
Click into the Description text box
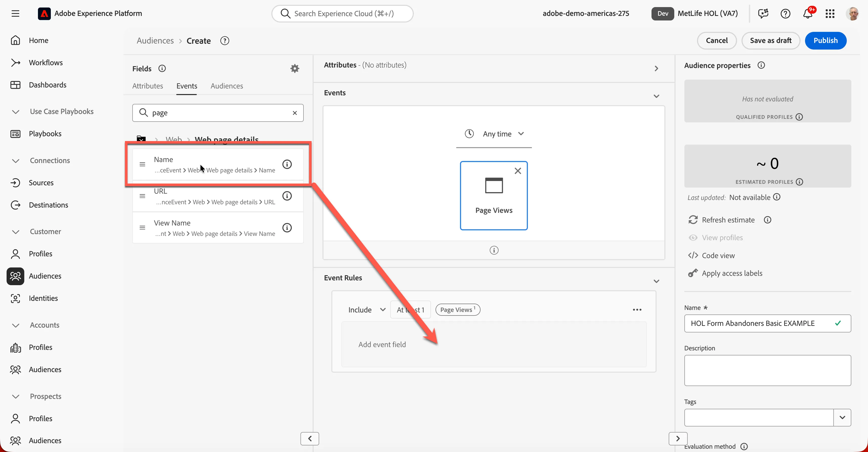tap(767, 370)
